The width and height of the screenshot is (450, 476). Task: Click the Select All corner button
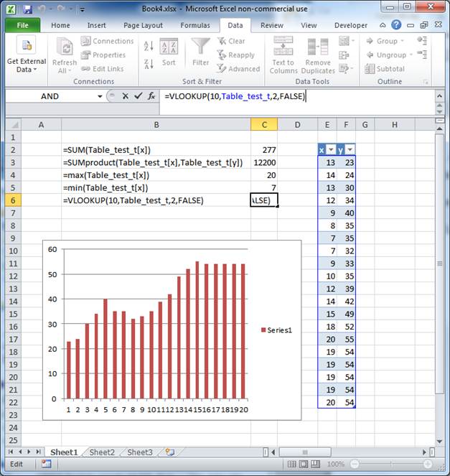tap(14, 125)
